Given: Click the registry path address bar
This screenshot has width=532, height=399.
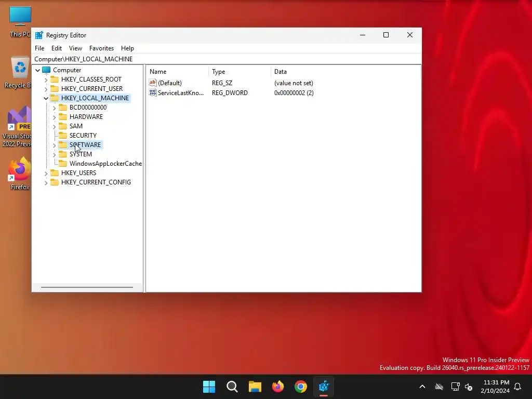Looking at the screenshot, I should tap(227, 59).
